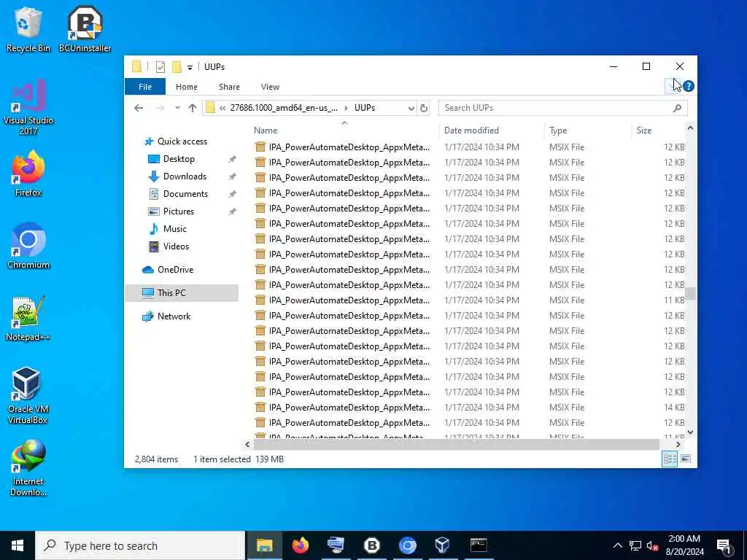Go up one folder with the Up arrow
Viewport: 747px width, 560px height.
coord(193,108)
